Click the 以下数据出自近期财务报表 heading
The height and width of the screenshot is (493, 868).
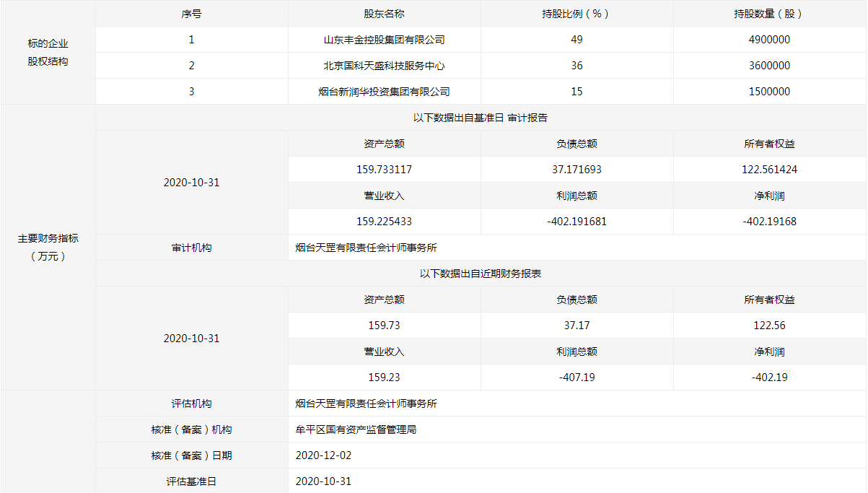[x=481, y=274]
